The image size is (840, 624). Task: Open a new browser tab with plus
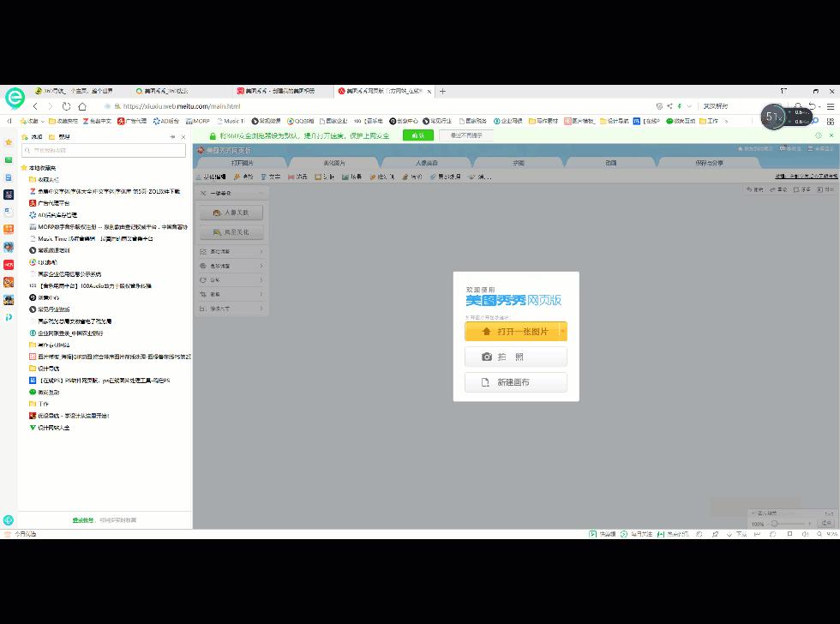[x=443, y=91]
